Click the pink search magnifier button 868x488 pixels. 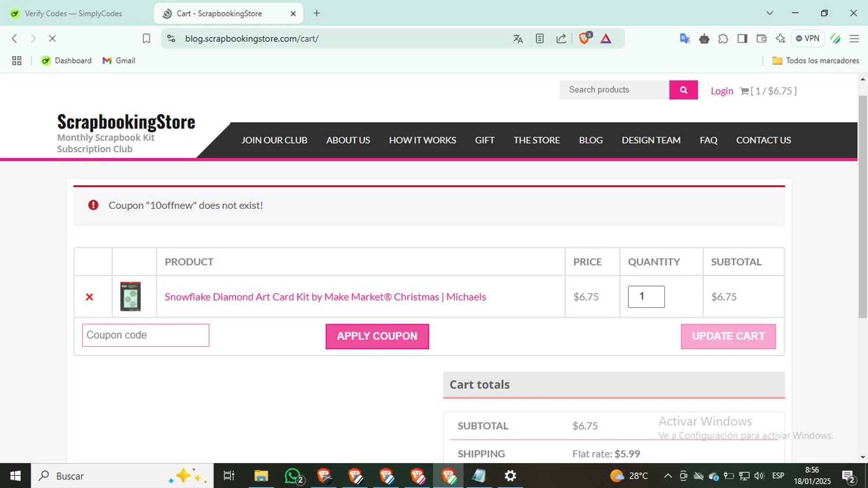(683, 90)
